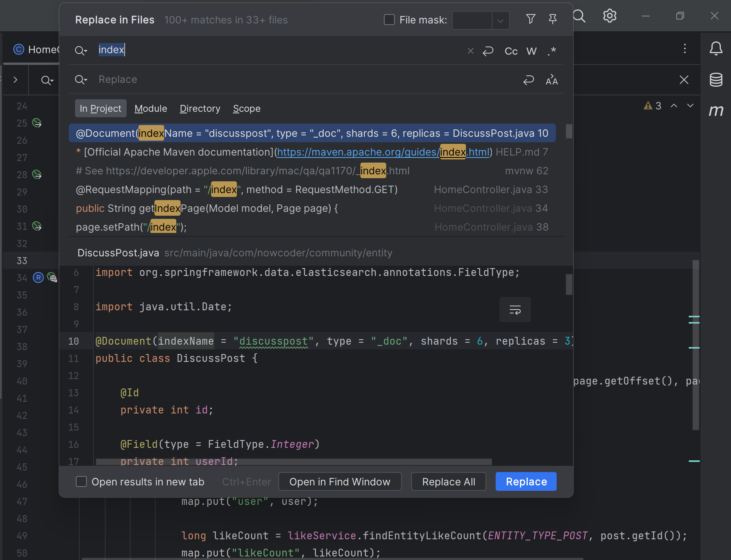This screenshot has height=560, width=731.
Task: Click Open in Find Window button
Action: tap(340, 481)
